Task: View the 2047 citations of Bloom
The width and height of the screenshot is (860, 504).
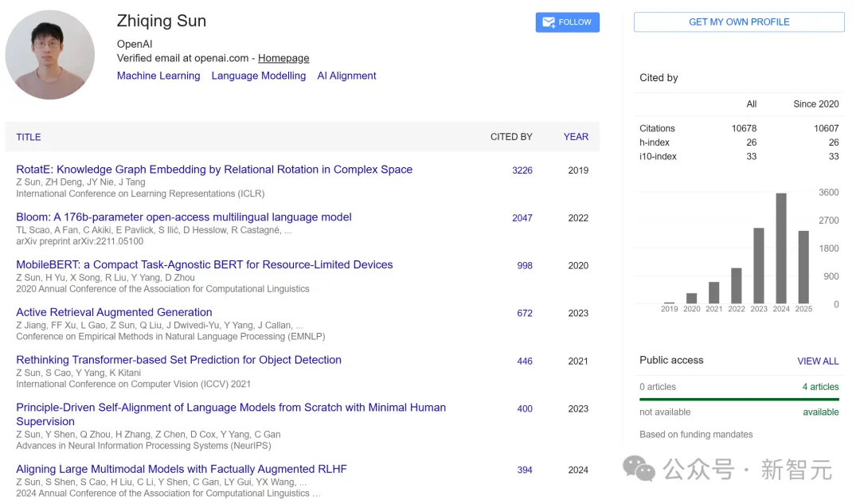Action: 522,218
